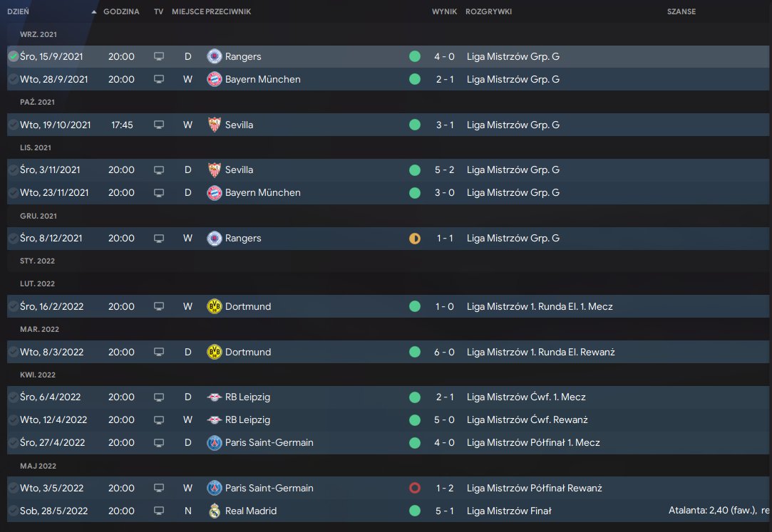Screen dimensions: 772x532
Task: Open Paris Saint-Germain link on 27/4/2022 row
Action: [269, 442]
